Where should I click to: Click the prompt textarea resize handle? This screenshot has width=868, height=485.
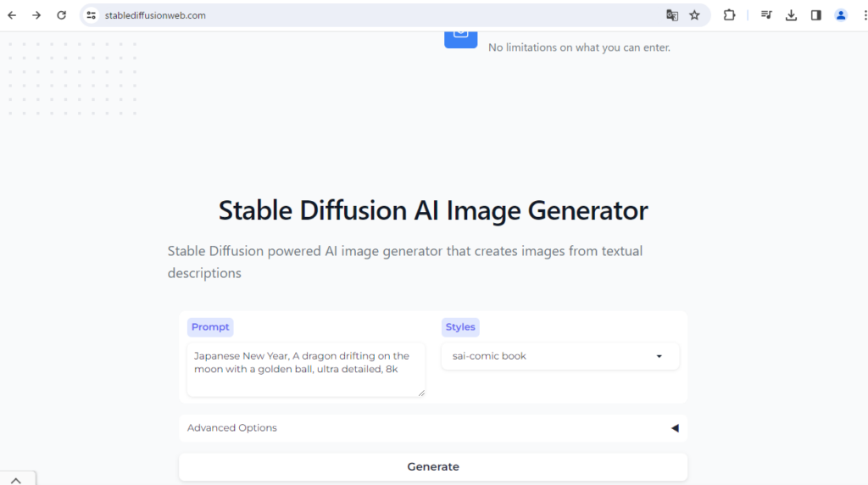point(421,393)
